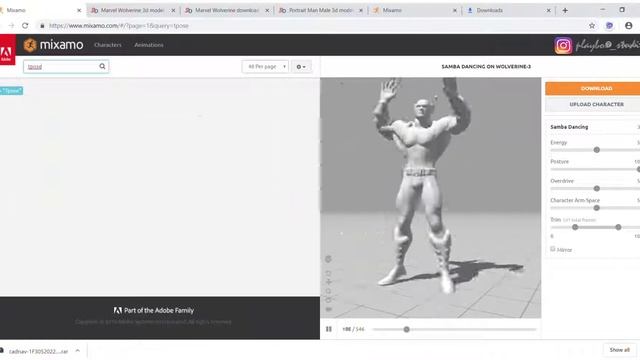Click the magnifier icon in search box
This screenshot has height=360, width=640.
[x=102, y=66]
